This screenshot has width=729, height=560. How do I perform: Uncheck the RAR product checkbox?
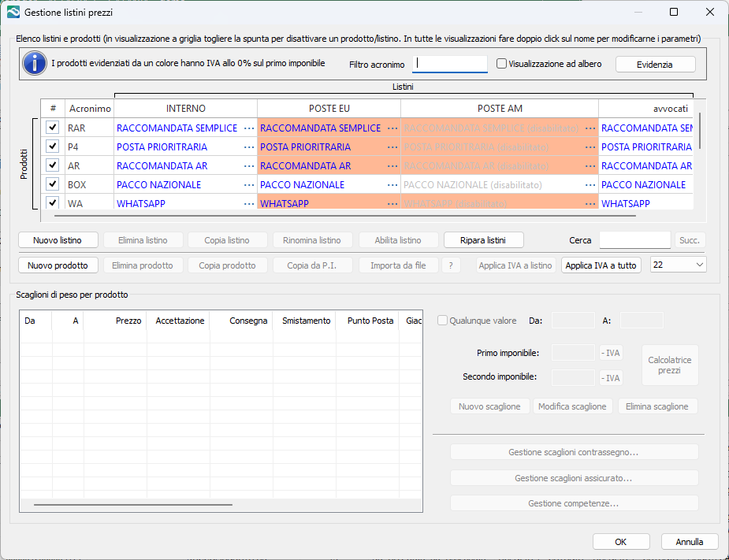point(53,128)
